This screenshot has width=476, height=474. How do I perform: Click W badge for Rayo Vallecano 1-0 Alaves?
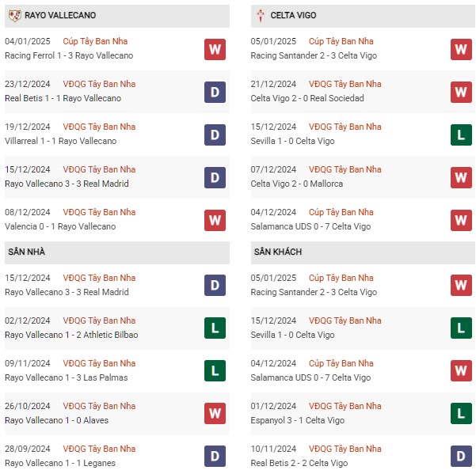pos(215,413)
